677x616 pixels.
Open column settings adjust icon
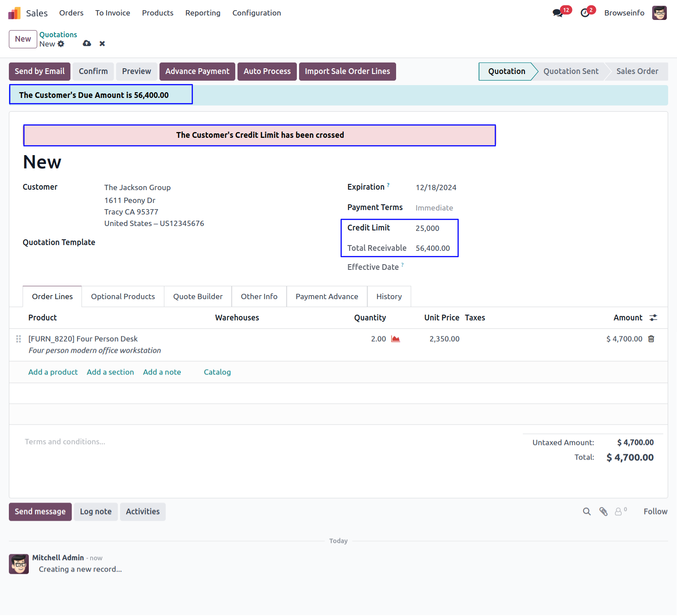click(653, 318)
